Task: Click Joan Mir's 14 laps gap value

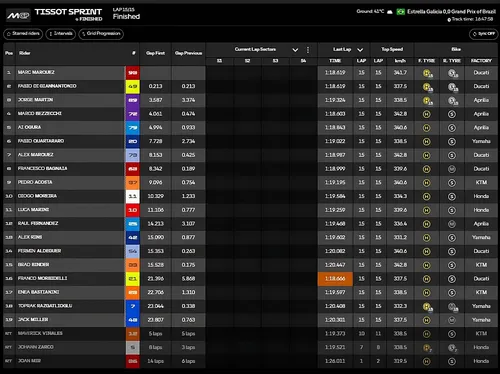Action: 155,361
